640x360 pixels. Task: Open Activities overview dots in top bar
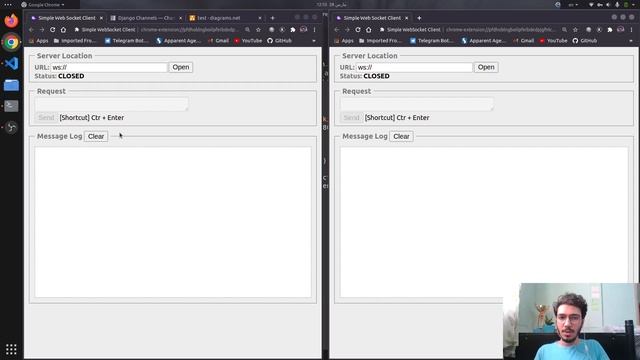tap(8, 4)
